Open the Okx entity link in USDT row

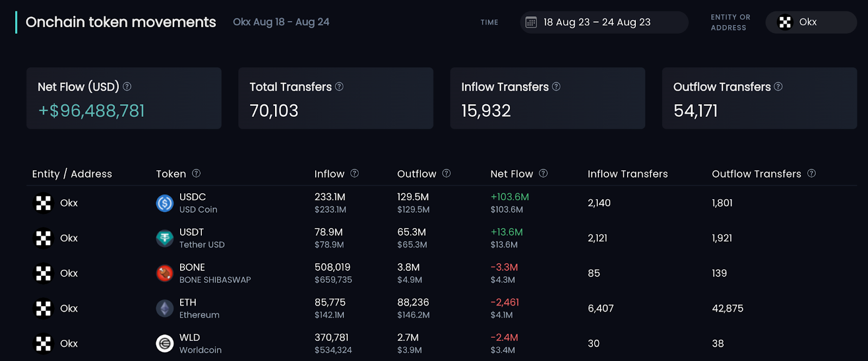pyautogui.click(x=69, y=238)
